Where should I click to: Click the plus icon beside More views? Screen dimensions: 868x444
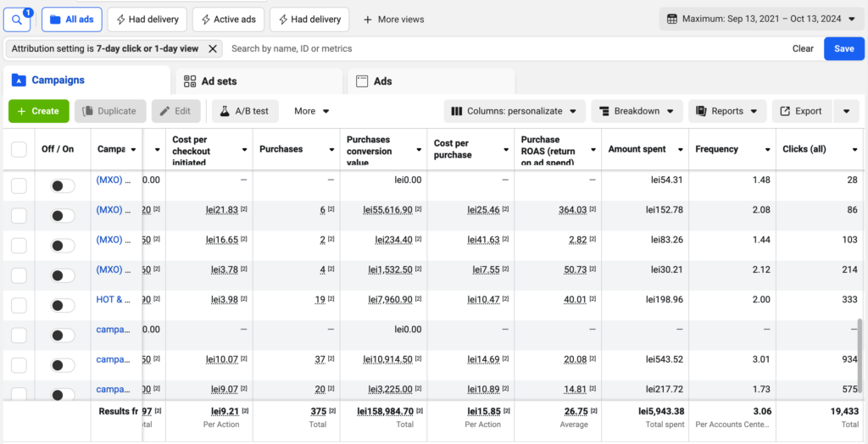[368, 20]
